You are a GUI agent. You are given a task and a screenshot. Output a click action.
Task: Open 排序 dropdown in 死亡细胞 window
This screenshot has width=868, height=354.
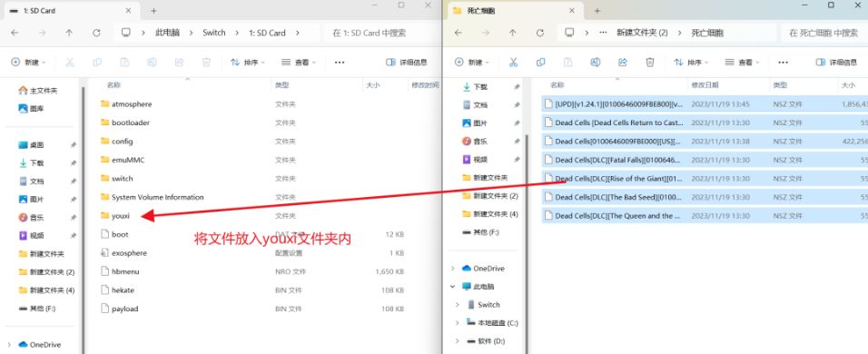tap(692, 63)
